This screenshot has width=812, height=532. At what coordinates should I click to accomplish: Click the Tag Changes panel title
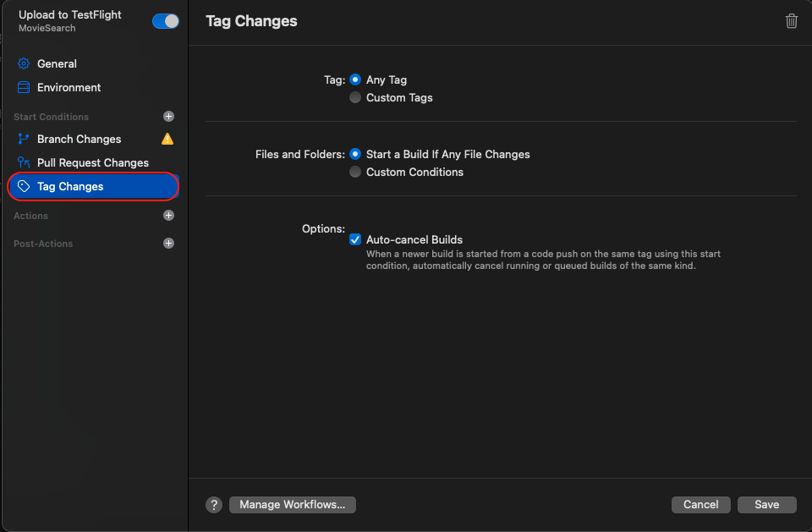click(251, 21)
